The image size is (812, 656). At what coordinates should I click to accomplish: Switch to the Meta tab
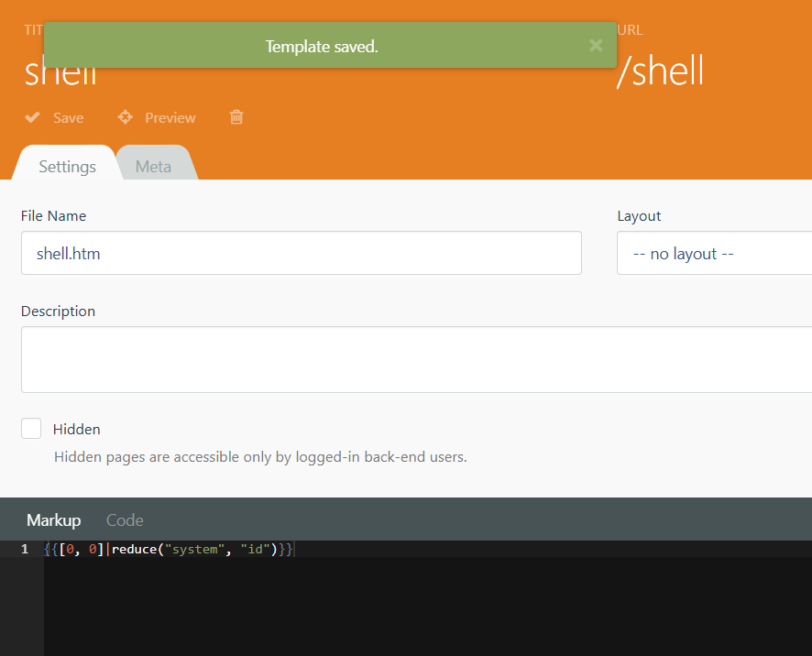[x=153, y=166]
